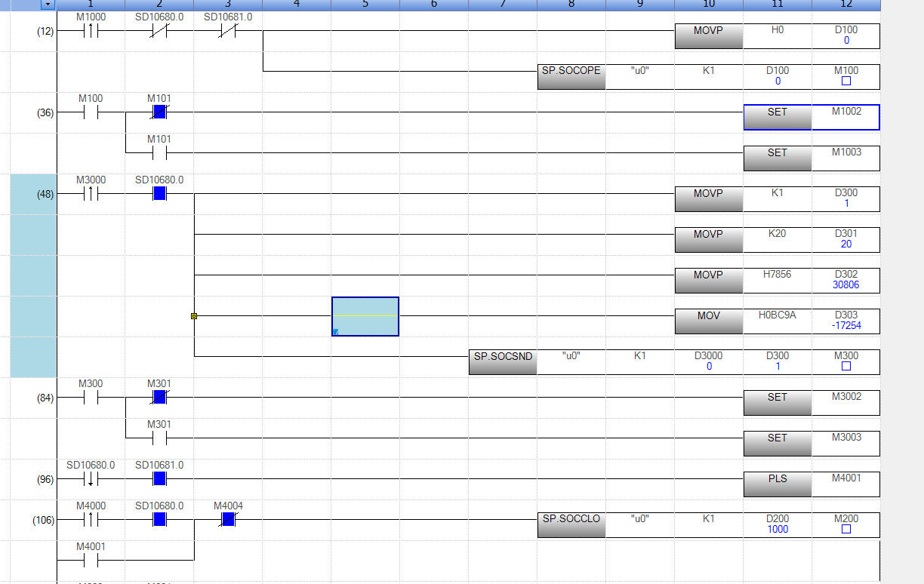
Task: Click the M4001 normally-open contact
Action: (x=91, y=560)
